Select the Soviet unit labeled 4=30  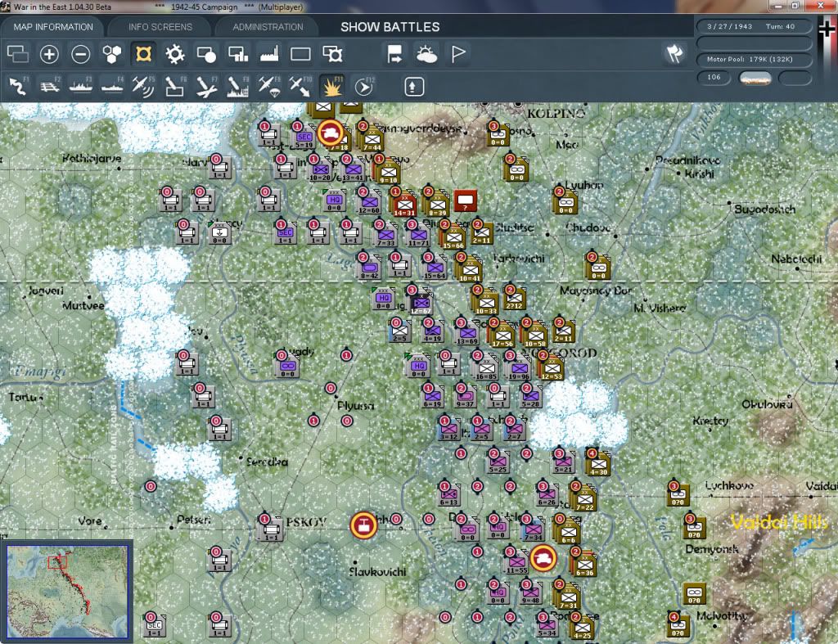click(598, 465)
